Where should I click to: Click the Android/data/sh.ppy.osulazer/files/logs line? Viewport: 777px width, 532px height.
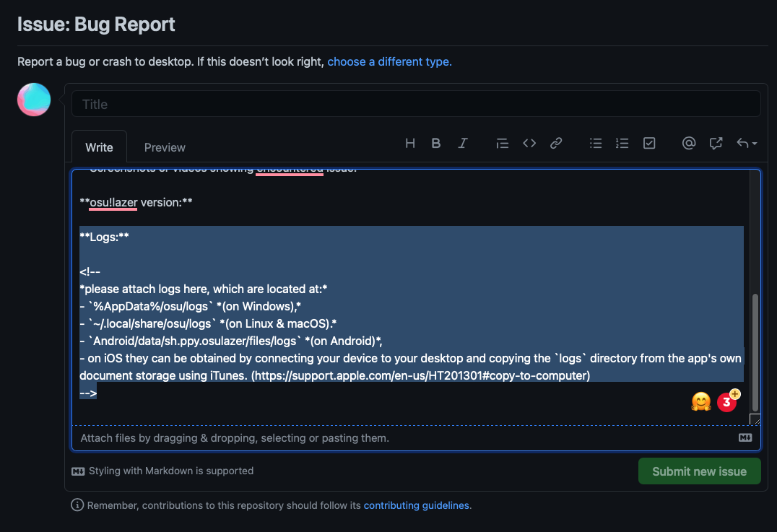pyautogui.click(x=231, y=341)
